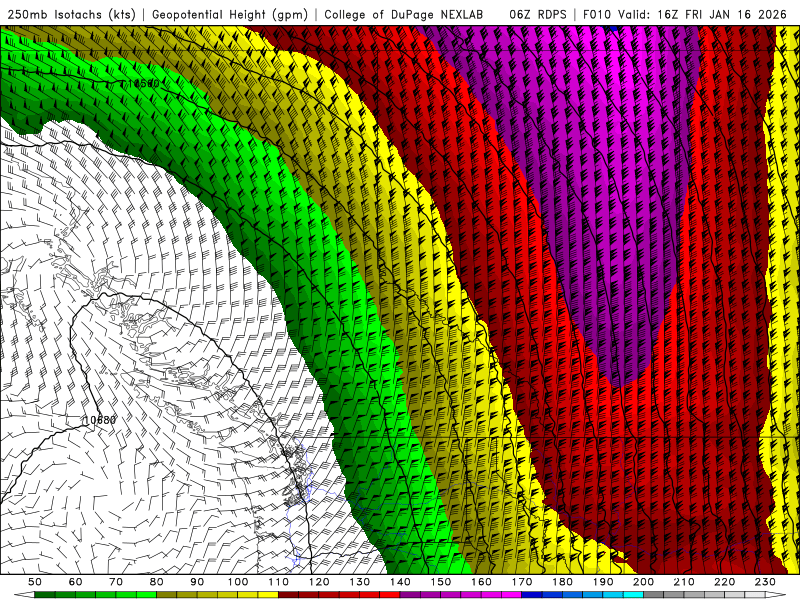Click the 190 knot legend value
The image size is (800, 600).
click(603, 582)
